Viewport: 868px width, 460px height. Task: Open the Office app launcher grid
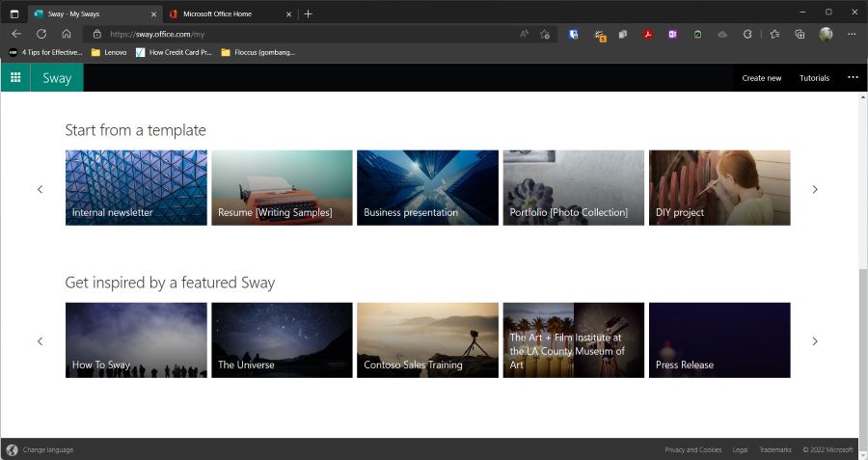[x=15, y=77]
